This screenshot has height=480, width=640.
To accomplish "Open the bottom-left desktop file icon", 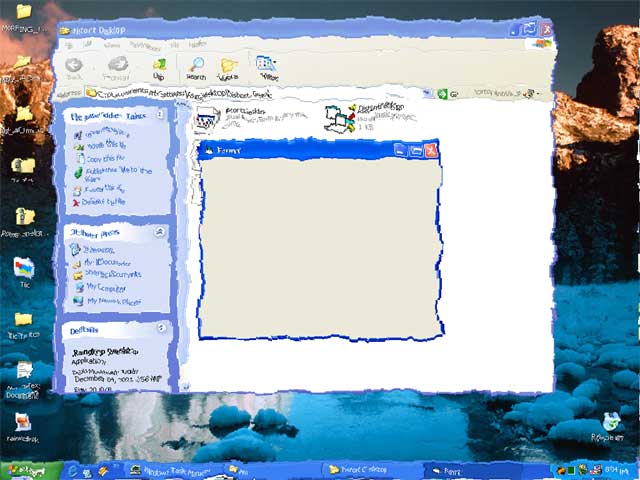I will point(23,422).
